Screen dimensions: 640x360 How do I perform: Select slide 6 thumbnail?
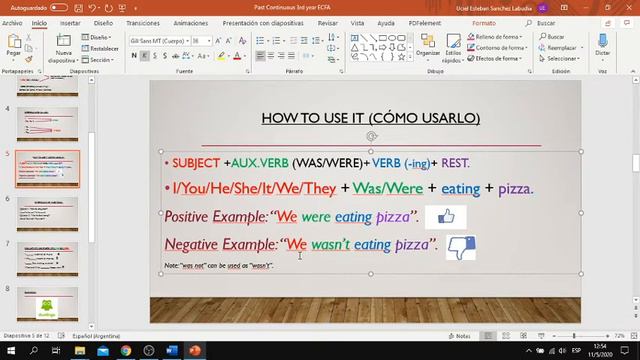tap(47, 214)
